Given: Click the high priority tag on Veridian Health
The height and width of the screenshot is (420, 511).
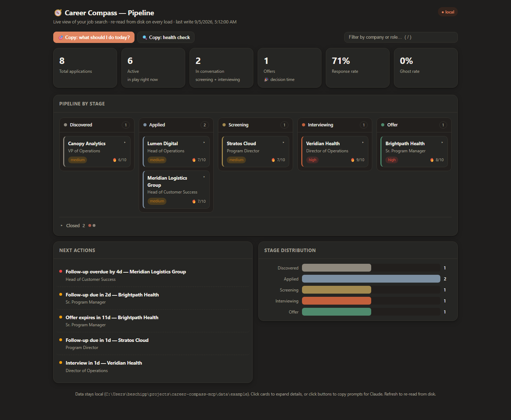Looking at the screenshot, I should (x=312, y=160).
